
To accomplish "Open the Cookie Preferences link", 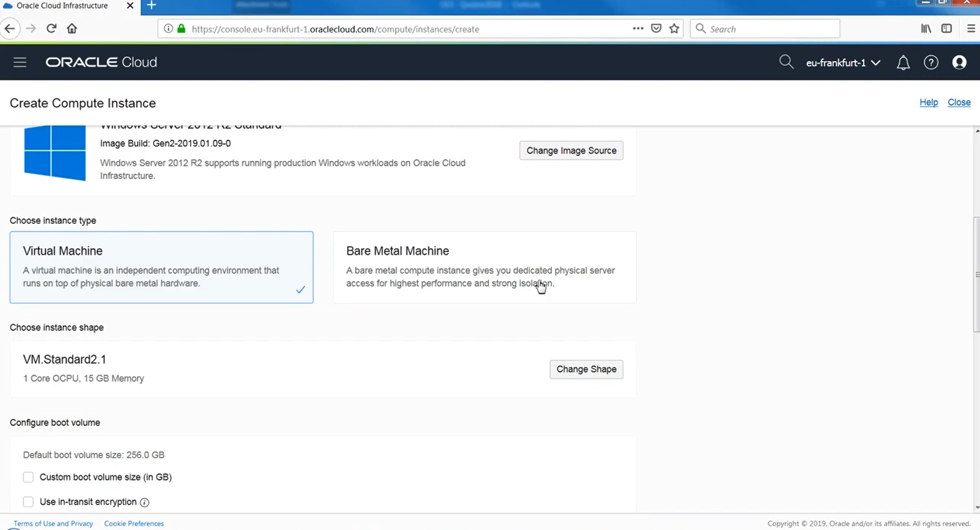I will point(134,523).
